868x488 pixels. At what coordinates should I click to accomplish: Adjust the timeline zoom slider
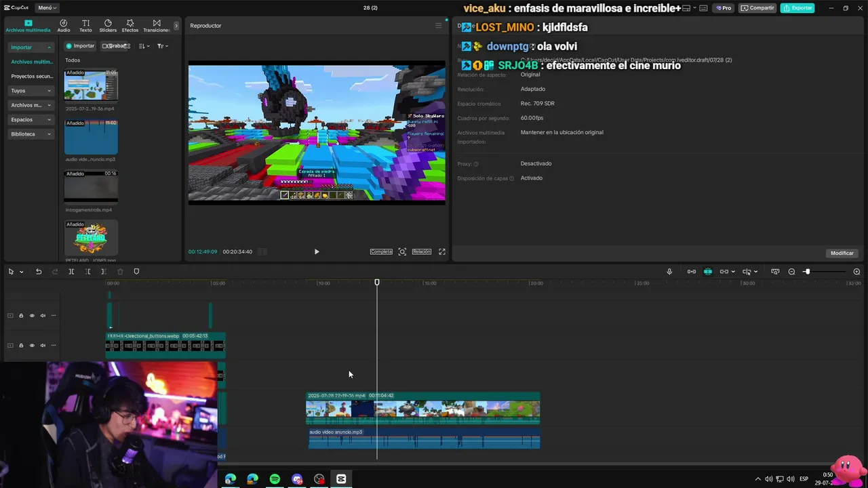pos(825,272)
